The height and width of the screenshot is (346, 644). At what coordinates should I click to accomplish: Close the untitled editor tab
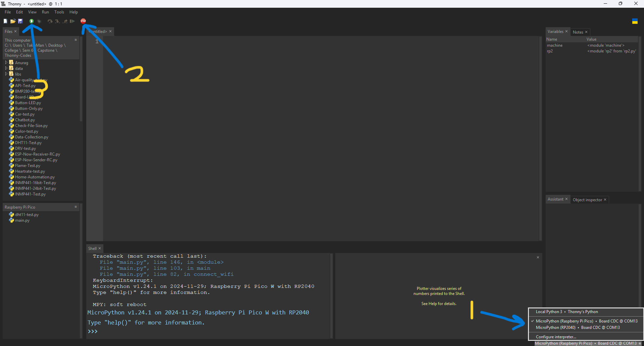[110, 31]
